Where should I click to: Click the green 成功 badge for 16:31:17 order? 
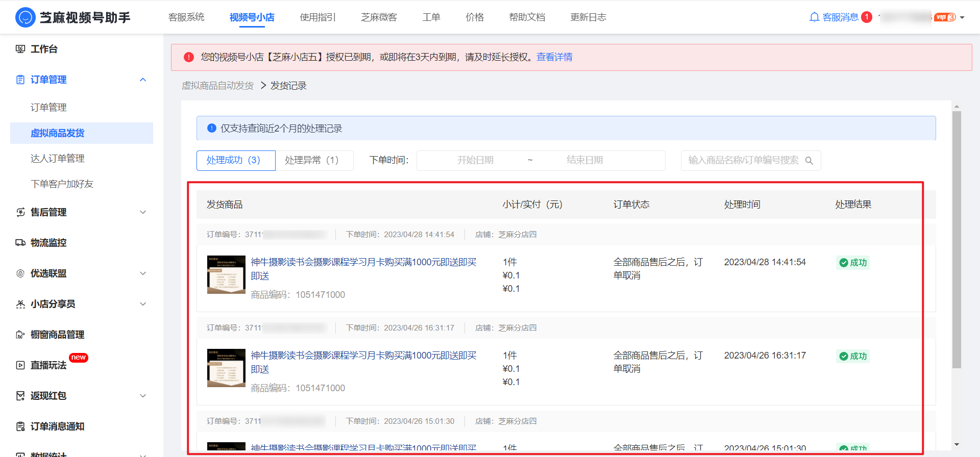[x=853, y=356]
